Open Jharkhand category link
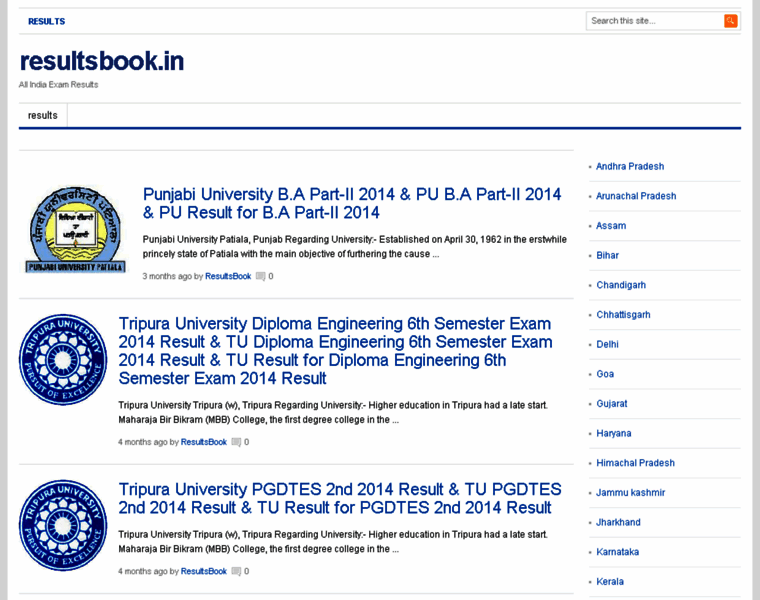 (x=618, y=522)
